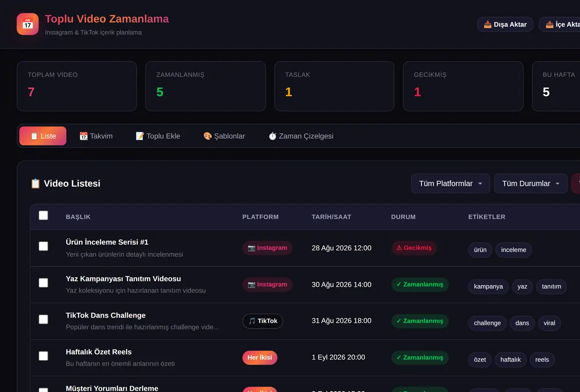Pick the "viral" tag chip
The width and height of the screenshot is (580, 392).
coord(550,323)
